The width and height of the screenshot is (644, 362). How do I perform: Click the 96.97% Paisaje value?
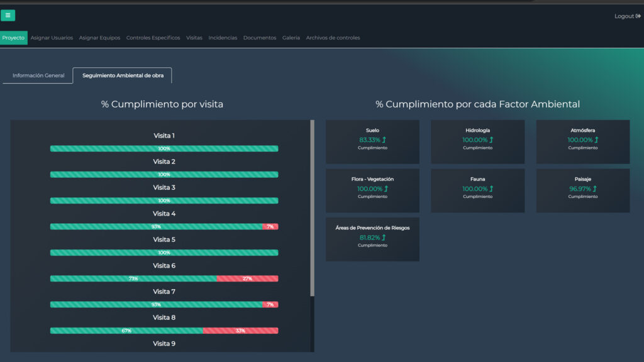pos(580,189)
